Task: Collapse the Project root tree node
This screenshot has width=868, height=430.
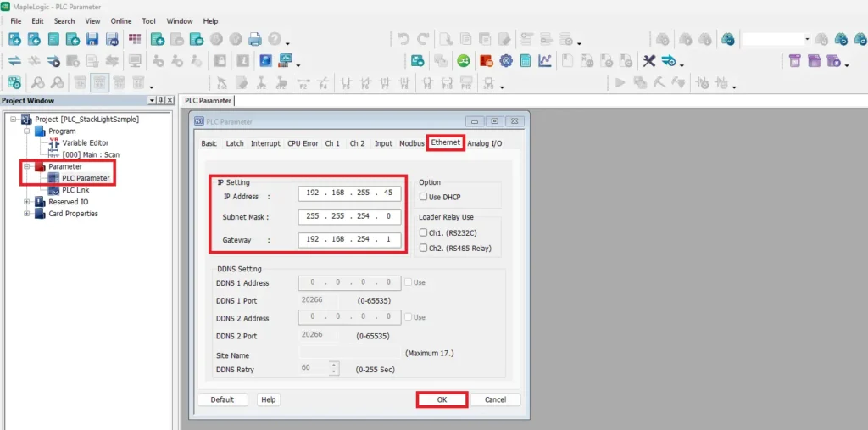Action: click(x=13, y=119)
